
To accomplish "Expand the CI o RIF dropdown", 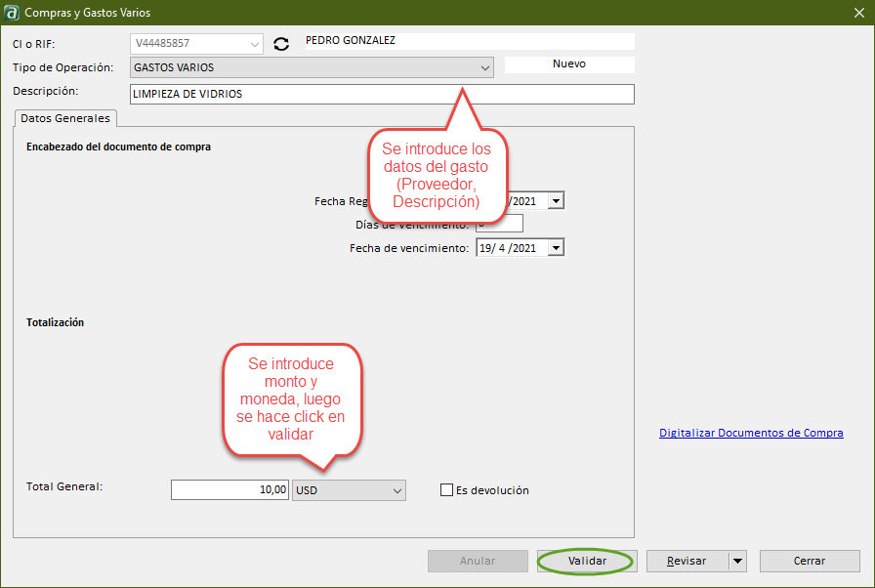I will pyautogui.click(x=255, y=44).
